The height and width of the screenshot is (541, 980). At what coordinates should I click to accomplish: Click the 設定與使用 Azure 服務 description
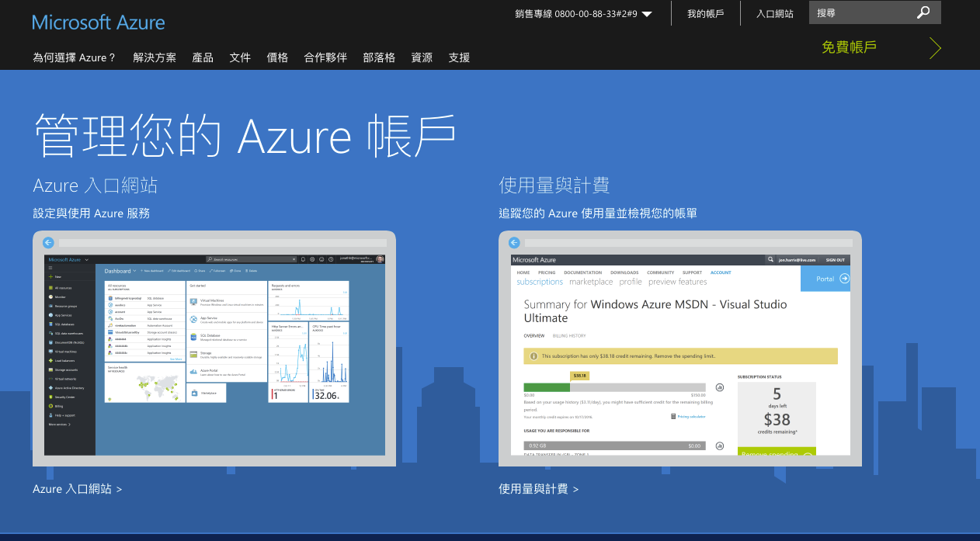pos(92,213)
